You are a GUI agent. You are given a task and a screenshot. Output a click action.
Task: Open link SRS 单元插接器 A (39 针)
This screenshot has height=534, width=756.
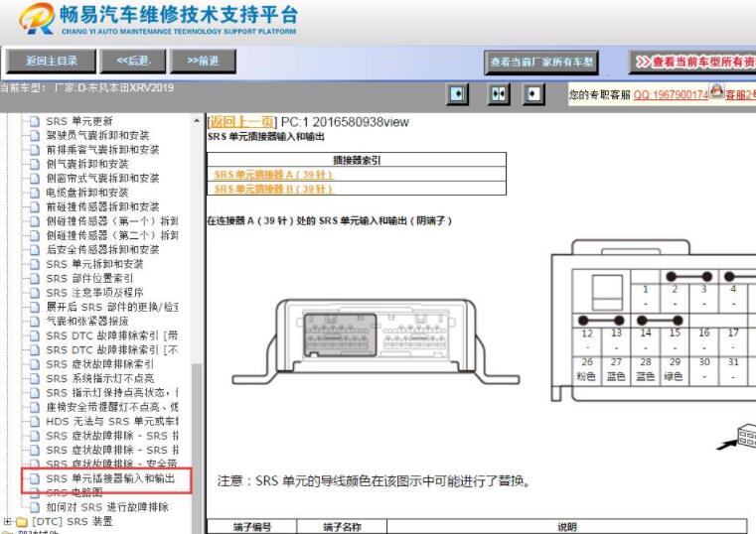click(273, 175)
